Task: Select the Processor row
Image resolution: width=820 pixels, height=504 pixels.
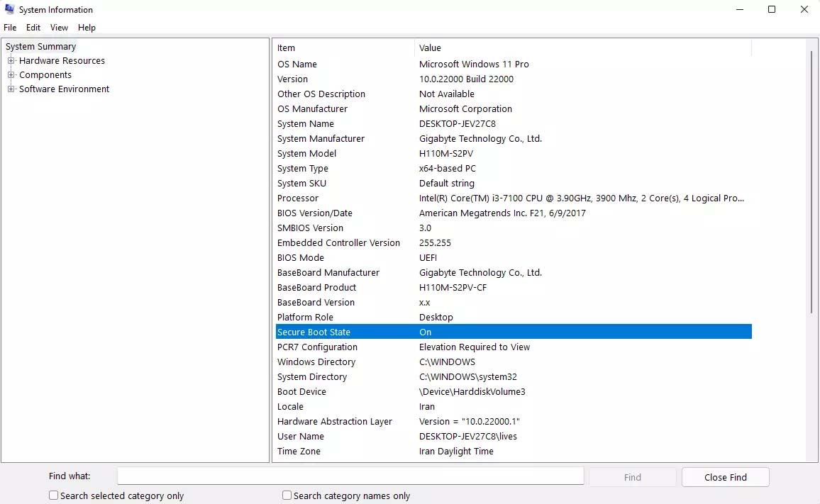Action: pos(513,198)
